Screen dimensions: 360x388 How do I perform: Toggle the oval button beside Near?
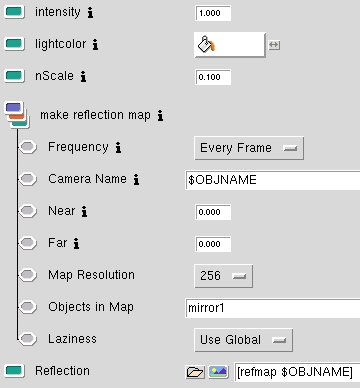pos(28,211)
